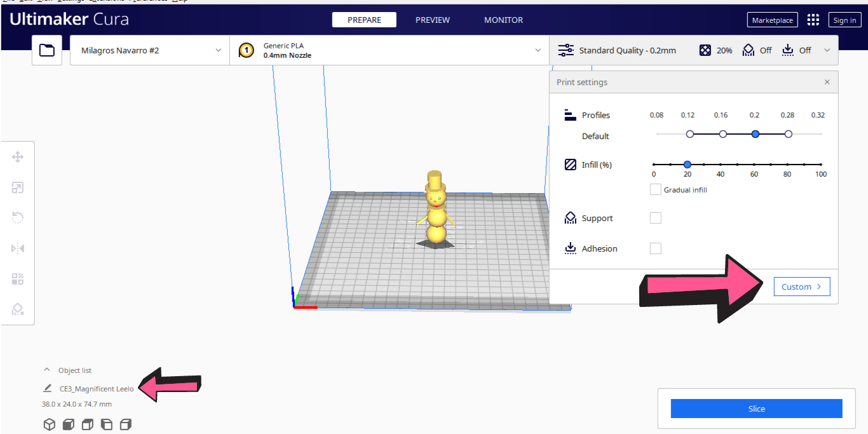Click the infill slider handle at 20
This screenshot has width=868, height=434.
687,165
